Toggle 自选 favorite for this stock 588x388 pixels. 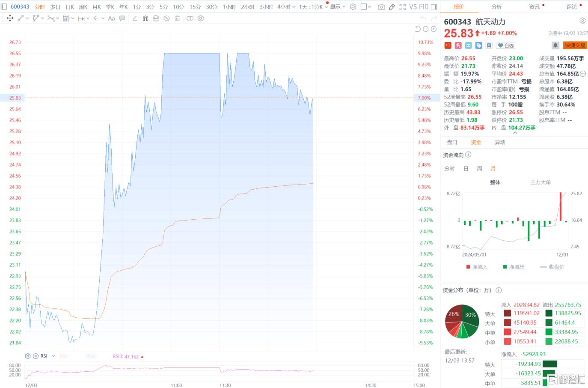505,45
